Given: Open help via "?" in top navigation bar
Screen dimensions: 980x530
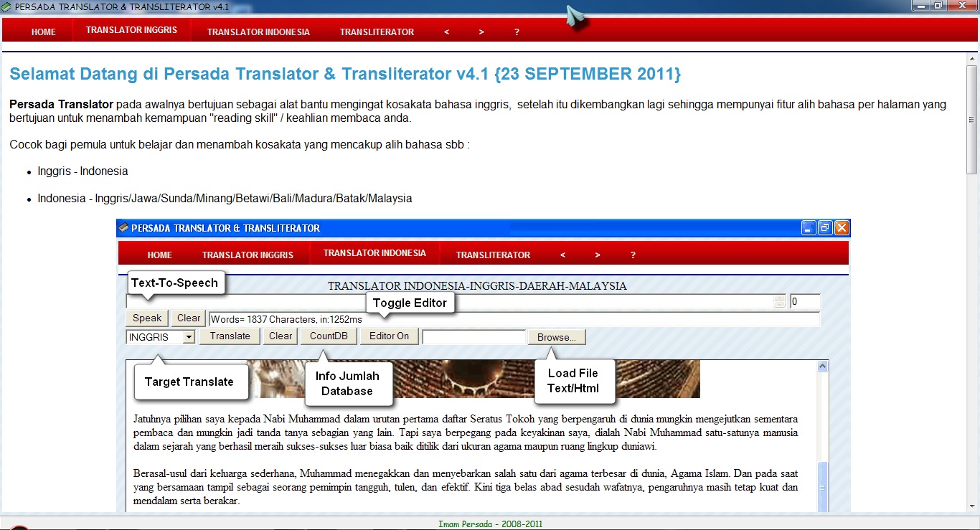Looking at the screenshot, I should click(x=517, y=32).
